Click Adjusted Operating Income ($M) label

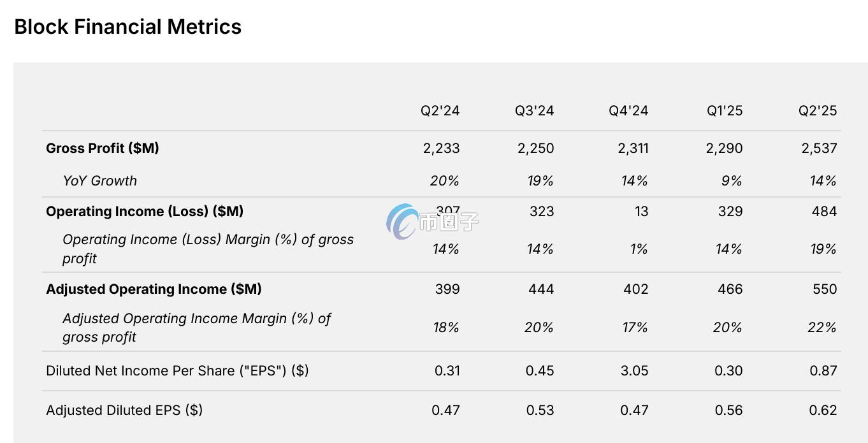[x=154, y=289]
